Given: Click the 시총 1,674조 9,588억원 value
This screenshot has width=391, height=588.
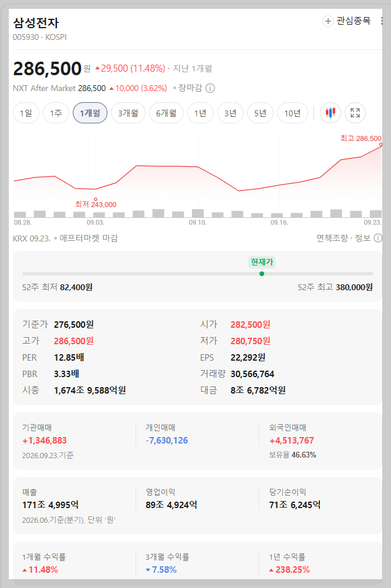Looking at the screenshot, I should point(90,391).
